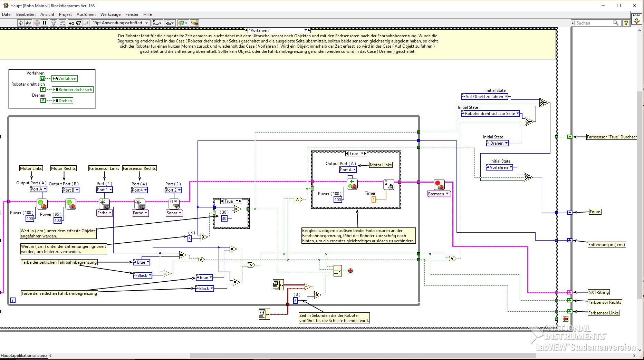Open the context help question mark

[x=626, y=23]
